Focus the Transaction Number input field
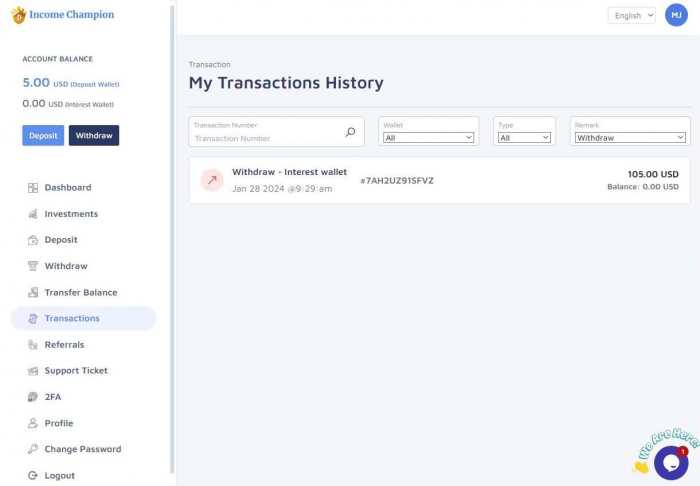The width and height of the screenshot is (700, 486). 265,138
